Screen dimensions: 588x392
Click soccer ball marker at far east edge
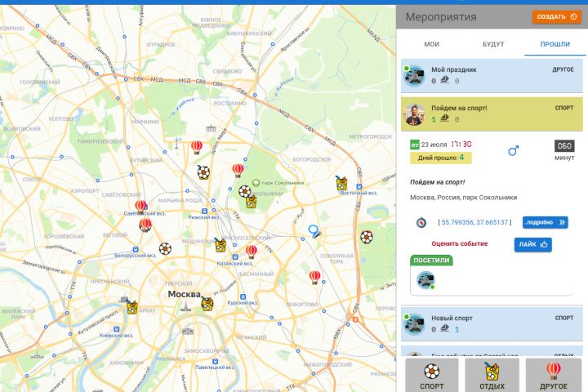point(367,237)
